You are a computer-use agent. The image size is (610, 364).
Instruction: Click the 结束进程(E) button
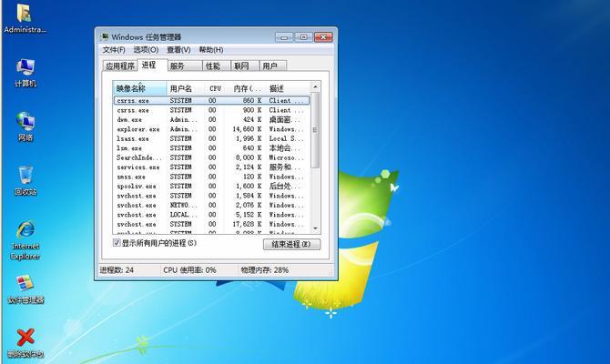tap(291, 244)
